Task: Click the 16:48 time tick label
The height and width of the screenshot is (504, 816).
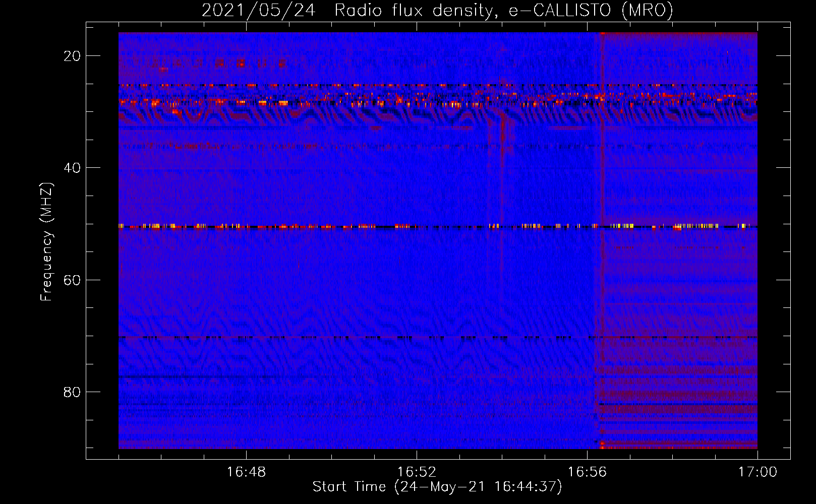Action: [x=246, y=472]
